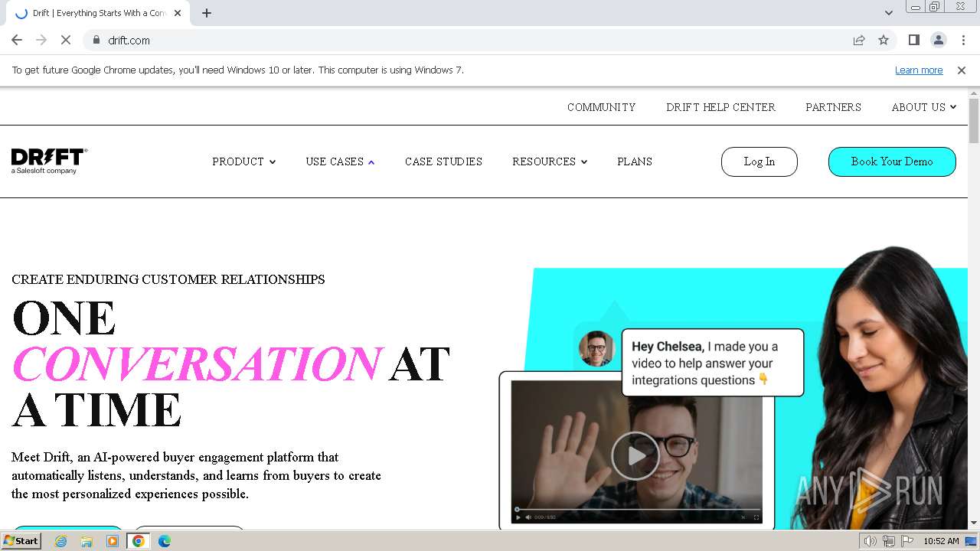Click the small video play control
This screenshot has width=980, height=551.
pos(518,517)
